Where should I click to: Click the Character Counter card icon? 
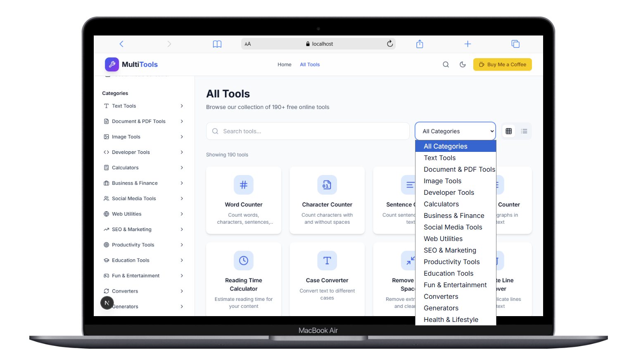click(327, 184)
